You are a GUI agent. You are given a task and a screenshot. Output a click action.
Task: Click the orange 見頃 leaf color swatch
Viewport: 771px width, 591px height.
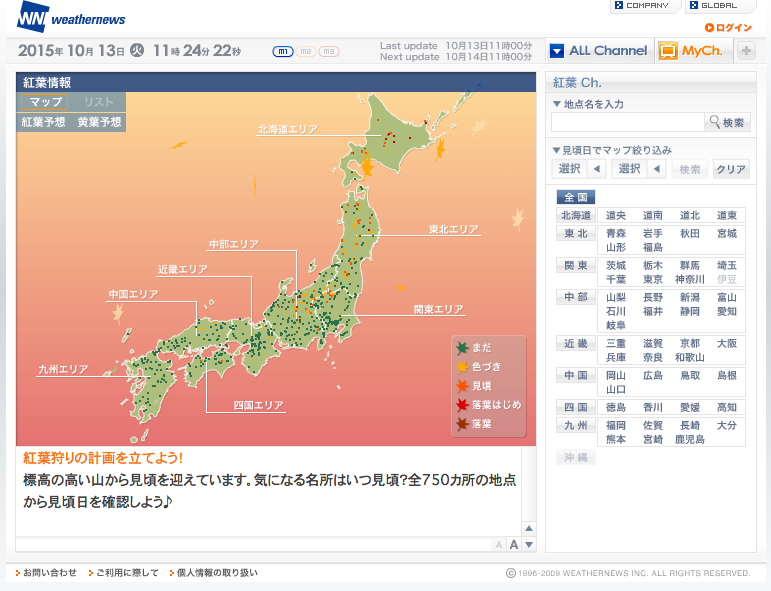(x=462, y=386)
